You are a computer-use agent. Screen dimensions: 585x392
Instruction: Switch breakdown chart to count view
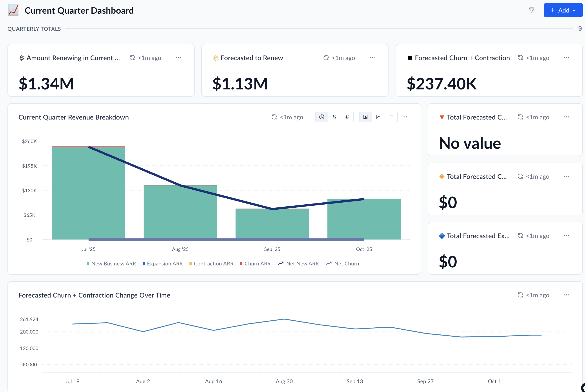[347, 117]
